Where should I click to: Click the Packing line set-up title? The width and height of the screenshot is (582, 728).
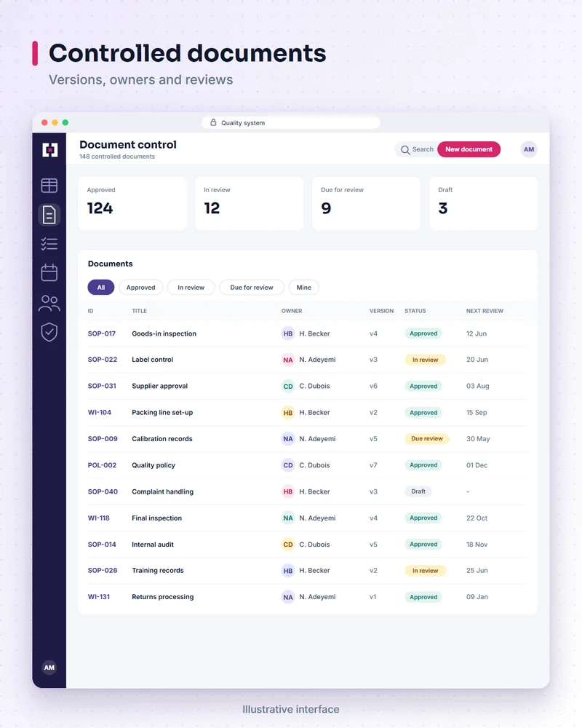[162, 412]
